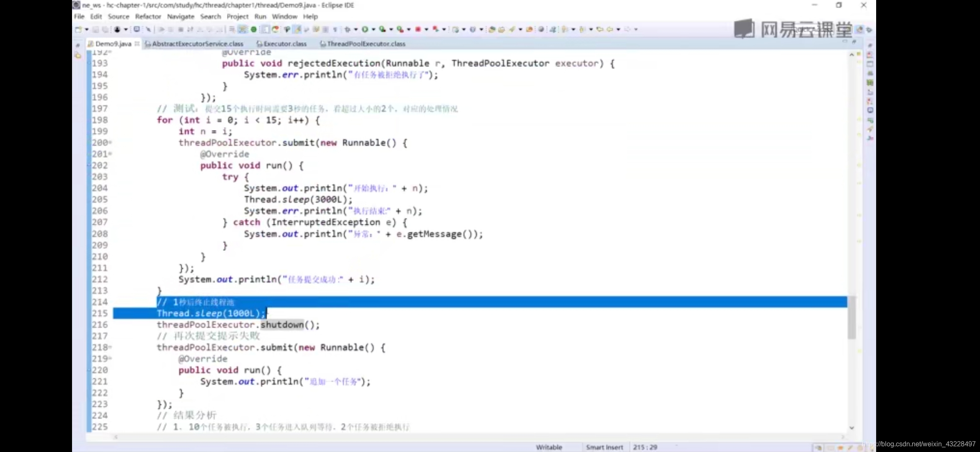Click the Step Return icon
This screenshot has width=980, height=452.
219,29
